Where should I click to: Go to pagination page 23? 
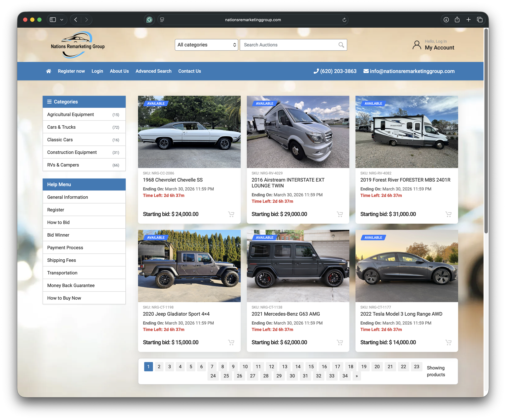(416, 367)
